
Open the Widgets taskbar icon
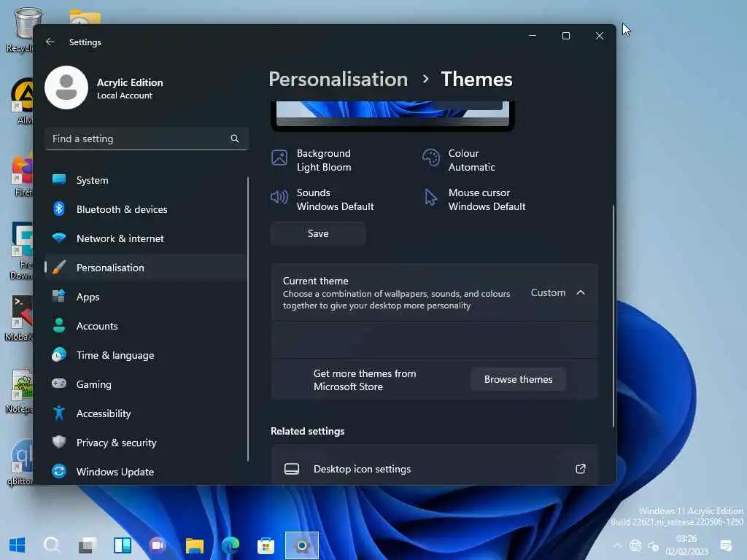[x=123, y=545]
